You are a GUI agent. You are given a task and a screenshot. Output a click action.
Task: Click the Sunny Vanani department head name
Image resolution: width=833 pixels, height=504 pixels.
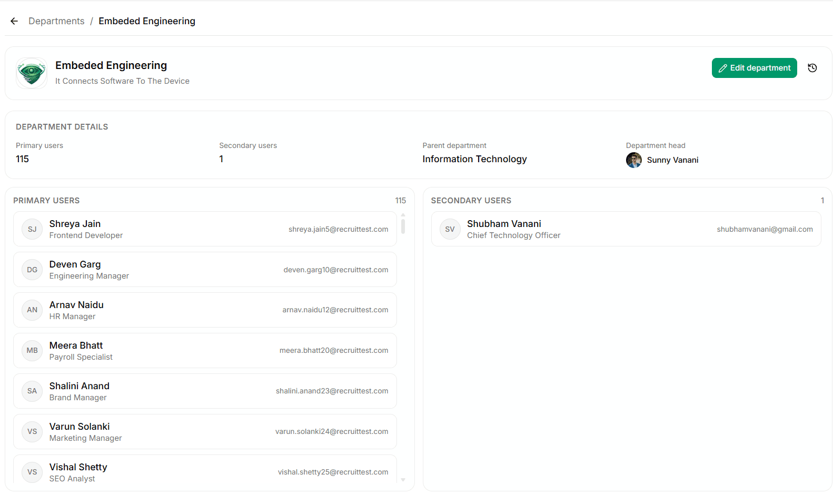pos(672,160)
